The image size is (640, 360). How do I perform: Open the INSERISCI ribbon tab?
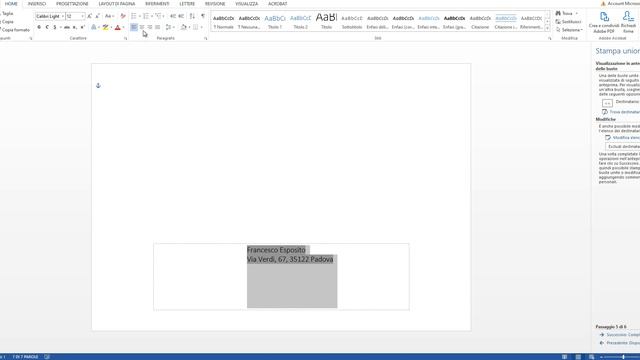[37, 4]
